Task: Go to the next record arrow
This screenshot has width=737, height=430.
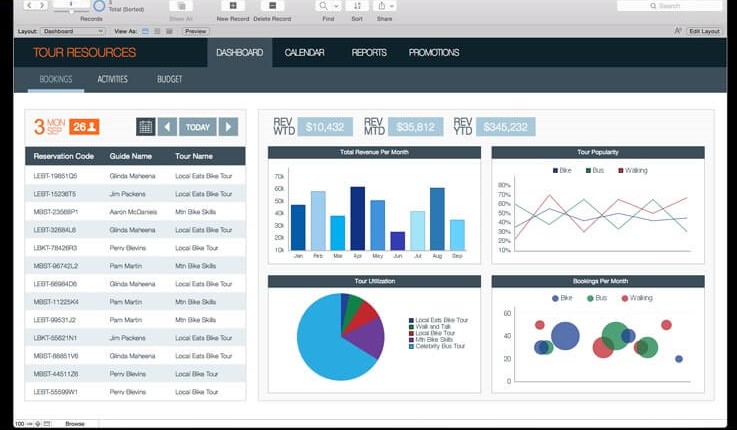Action: [x=42, y=5]
